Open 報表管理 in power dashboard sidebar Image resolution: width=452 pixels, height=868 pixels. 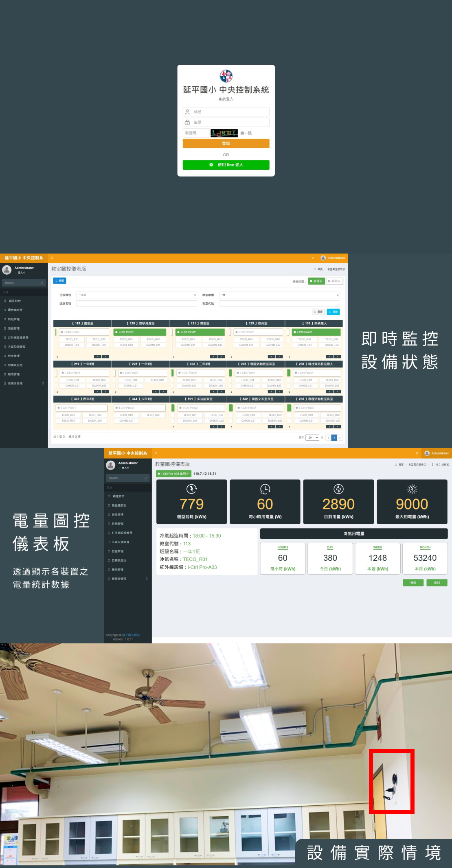[127, 570]
